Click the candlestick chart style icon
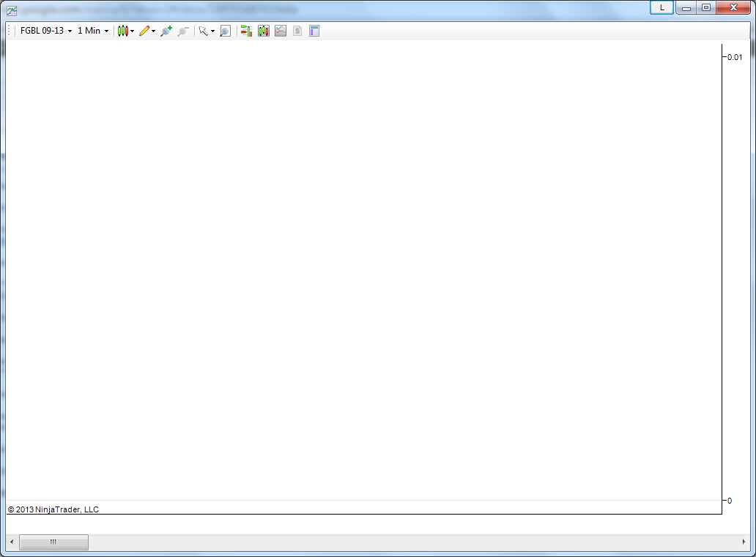The height and width of the screenshot is (557, 756). [123, 31]
